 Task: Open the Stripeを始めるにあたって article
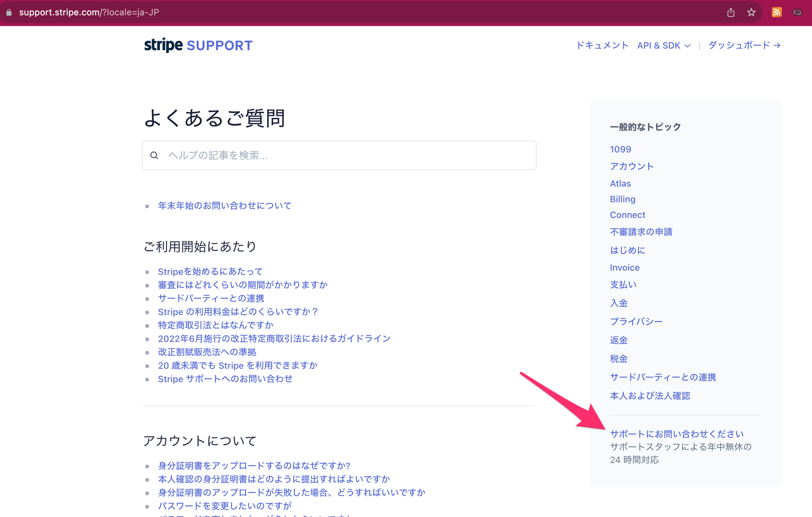tap(210, 271)
